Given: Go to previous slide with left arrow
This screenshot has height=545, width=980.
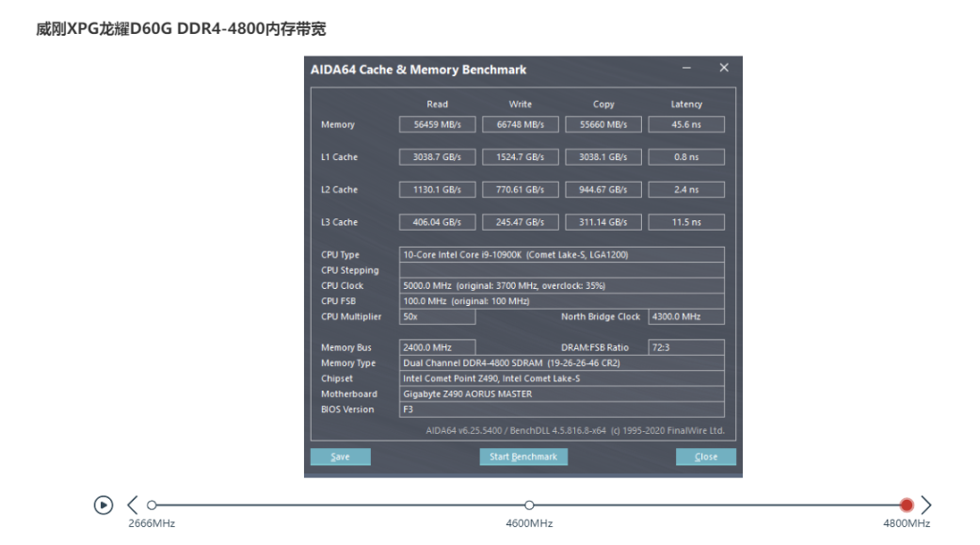Looking at the screenshot, I should (x=133, y=505).
